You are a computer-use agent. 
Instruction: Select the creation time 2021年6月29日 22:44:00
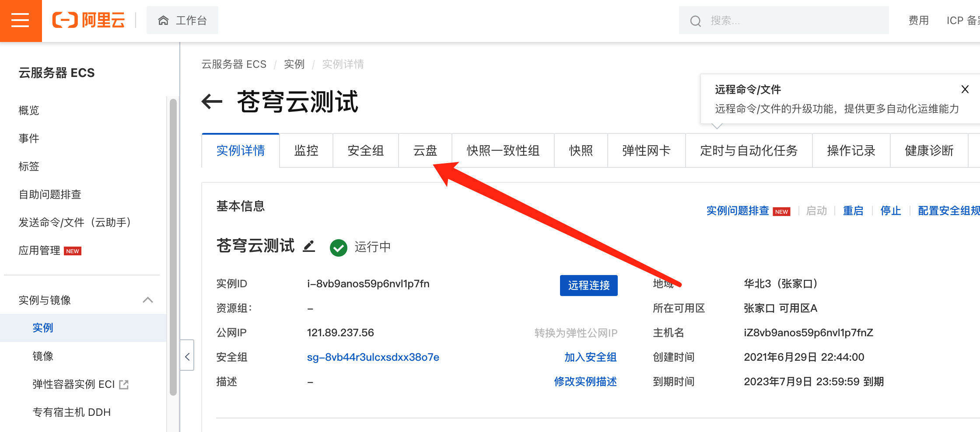point(804,357)
